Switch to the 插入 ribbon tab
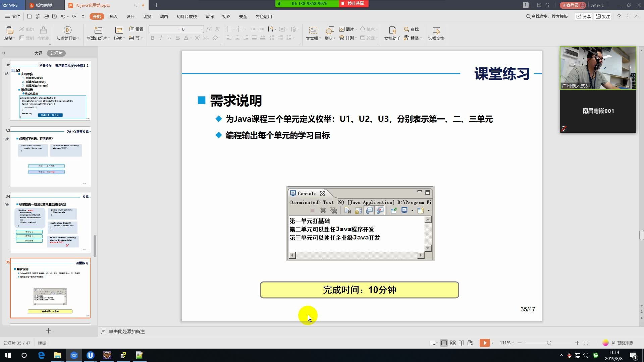644x362 pixels. [x=114, y=16]
